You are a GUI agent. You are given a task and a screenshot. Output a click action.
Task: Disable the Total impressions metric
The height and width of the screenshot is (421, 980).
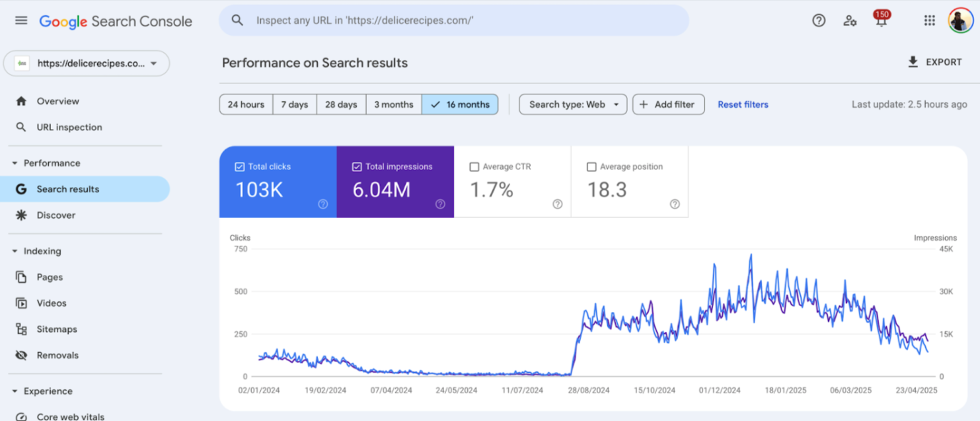(357, 167)
